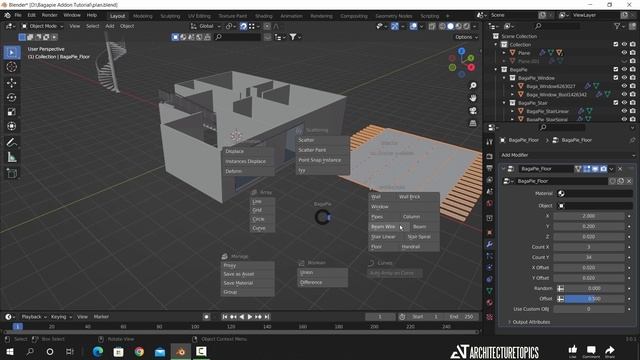Open the Render properties tab icon
This screenshot has height=360, width=640.
(x=489, y=156)
